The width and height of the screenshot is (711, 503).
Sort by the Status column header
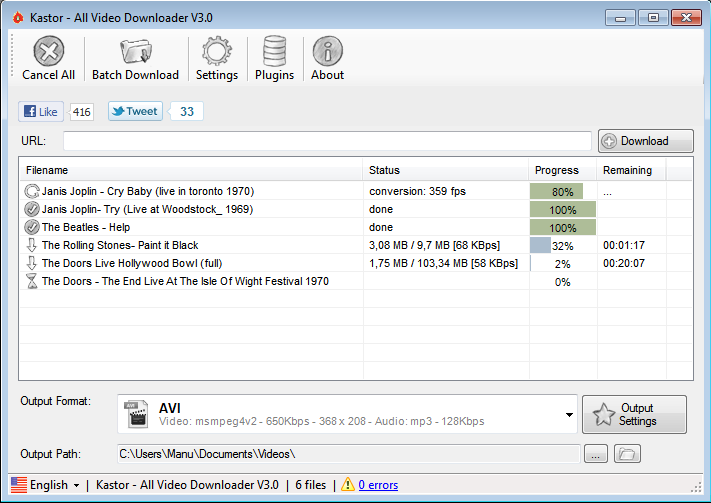point(446,170)
